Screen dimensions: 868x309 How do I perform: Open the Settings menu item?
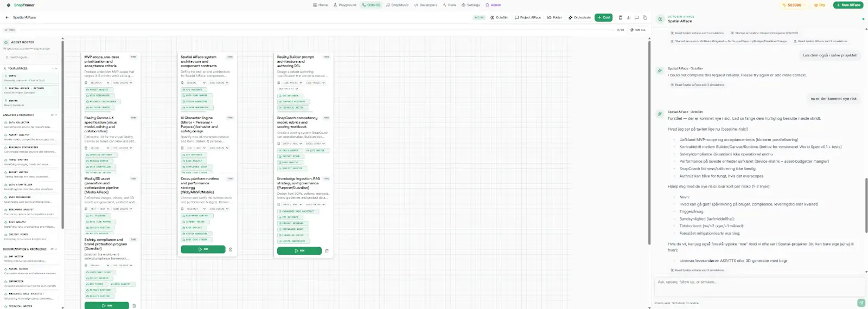point(471,5)
